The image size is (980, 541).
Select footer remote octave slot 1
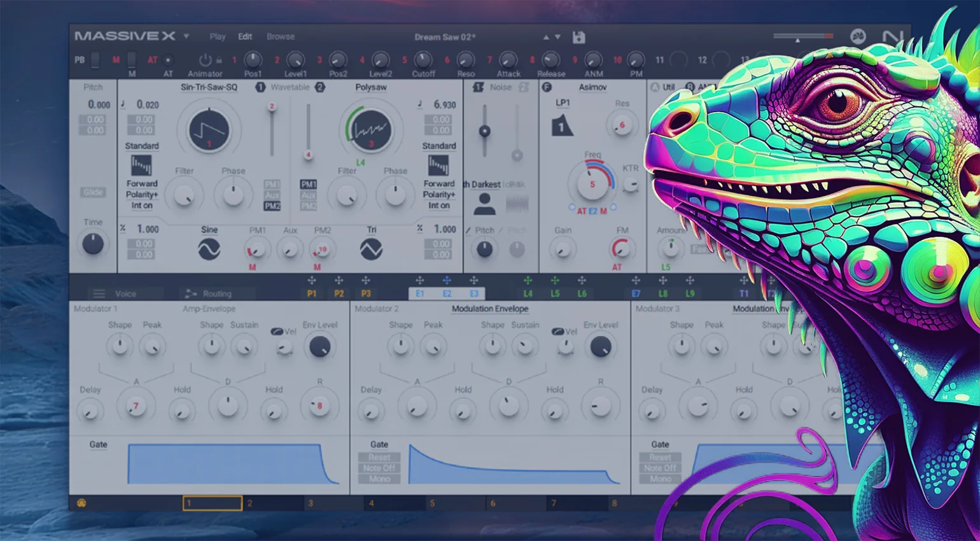(x=213, y=503)
